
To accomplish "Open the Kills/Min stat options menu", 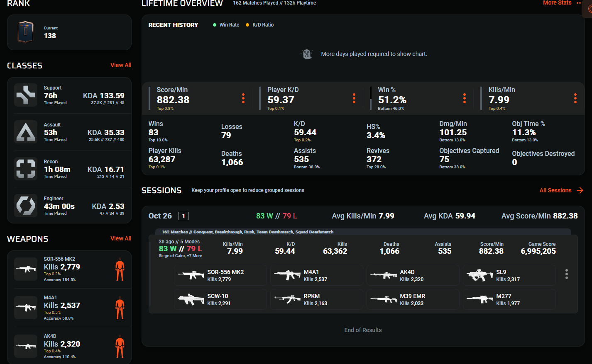I will tap(575, 98).
